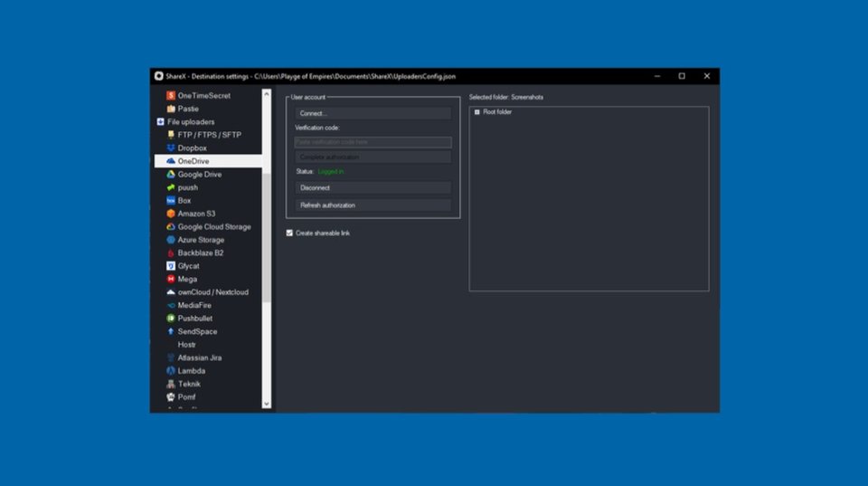Click the Refresh authorization button
The height and width of the screenshot is (486, 868).
[373, 205]
